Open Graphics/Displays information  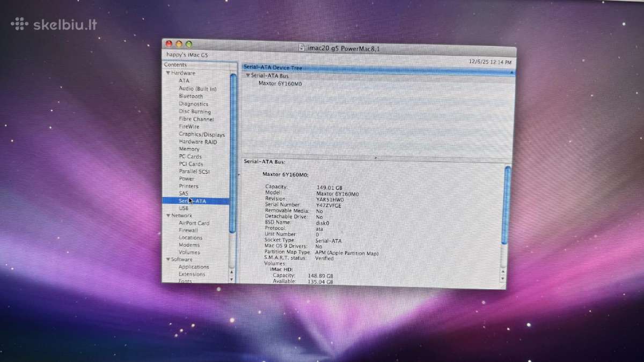point(202,135)
